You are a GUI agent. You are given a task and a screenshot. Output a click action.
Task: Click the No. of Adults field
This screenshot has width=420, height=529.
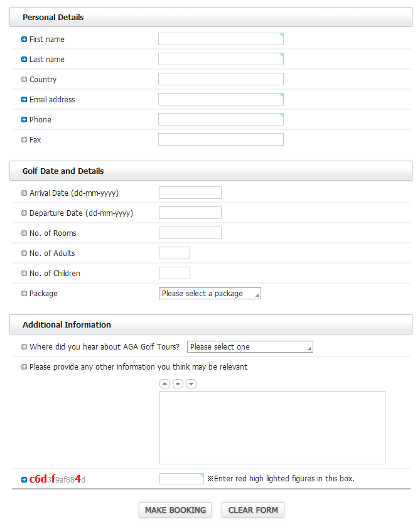point(175,254)
